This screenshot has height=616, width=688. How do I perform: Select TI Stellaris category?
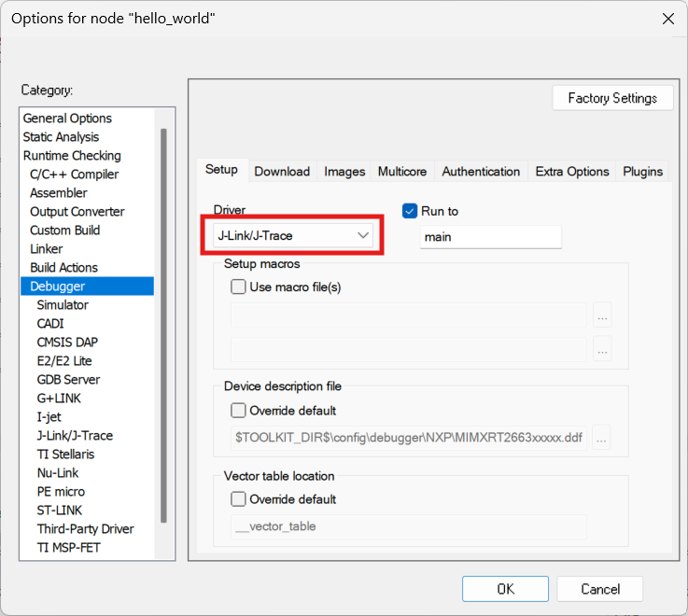[x=66, y=455]
